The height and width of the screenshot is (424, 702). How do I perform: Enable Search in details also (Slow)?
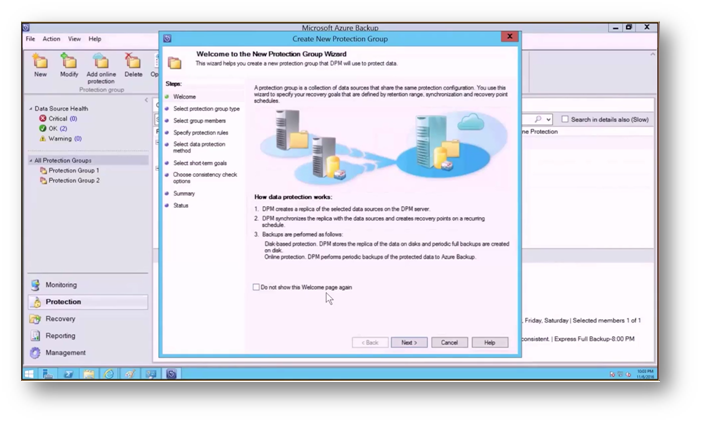(x=565, y=119)
